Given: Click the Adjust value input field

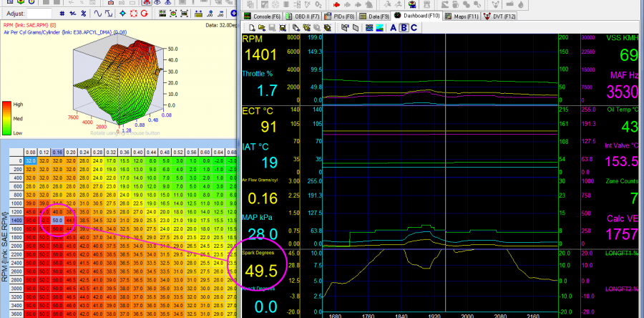Looking at the screenshot, I should (x=39, y=13).
